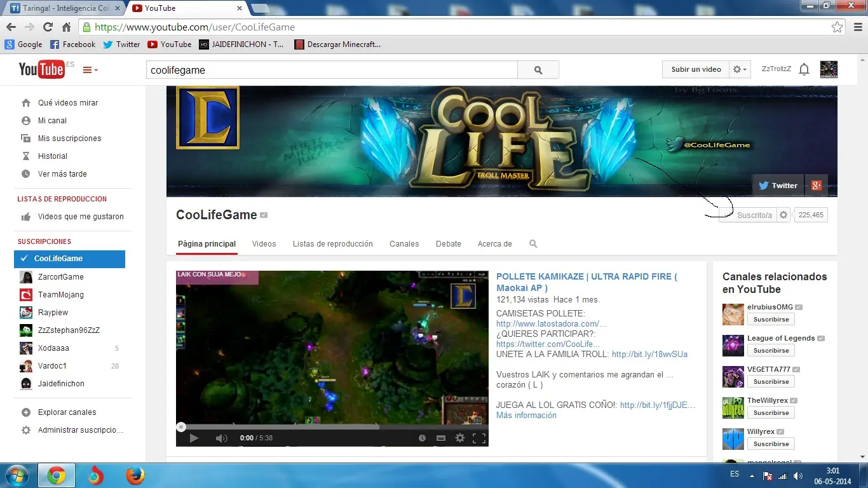Subscribe to League of Legends channel
Screen dimensions: 868x488
click(x=771, y=350)
